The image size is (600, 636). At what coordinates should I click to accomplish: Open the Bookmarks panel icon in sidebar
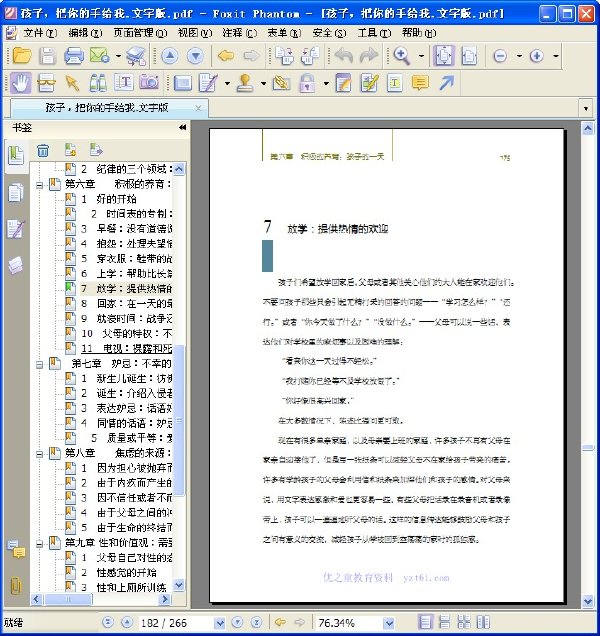tap(16, 156)
